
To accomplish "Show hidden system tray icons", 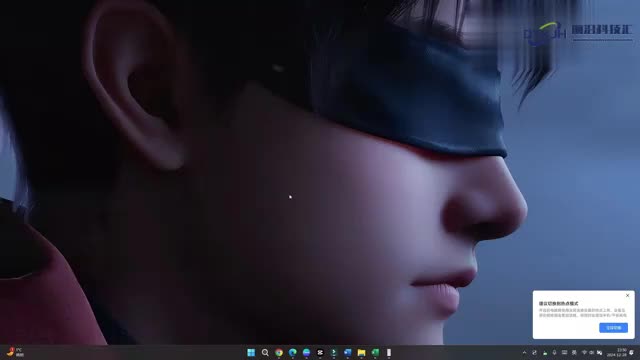I will [524, 353].
